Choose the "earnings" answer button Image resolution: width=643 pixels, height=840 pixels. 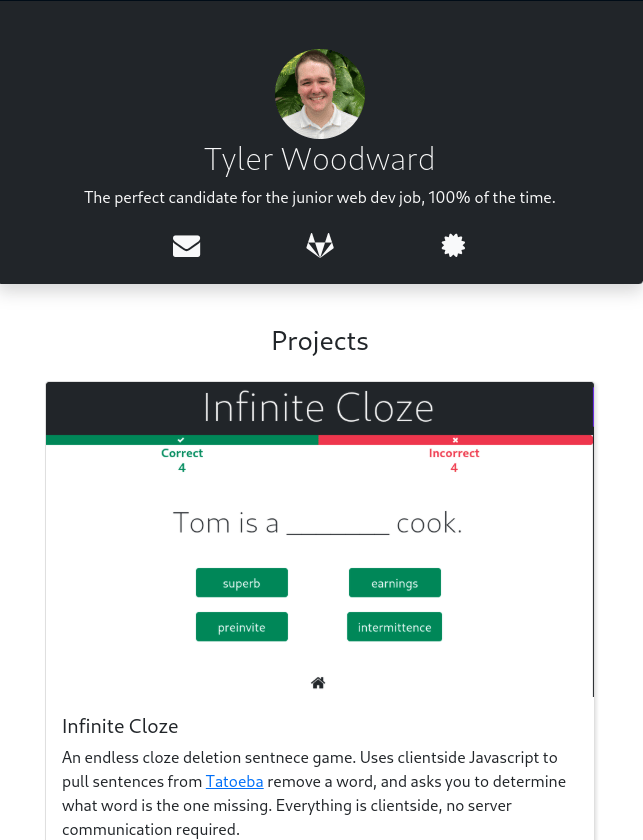(x=394, y=583)
